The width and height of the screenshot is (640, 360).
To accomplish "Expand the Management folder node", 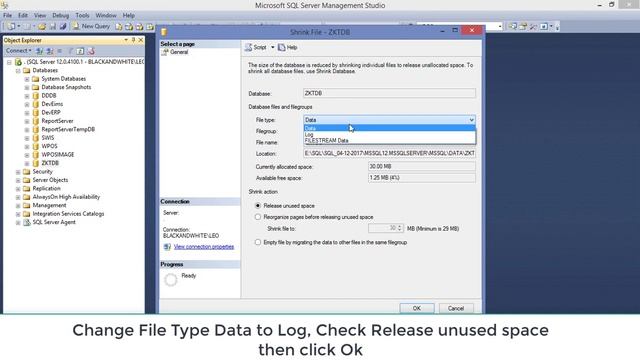I will 18,206.
